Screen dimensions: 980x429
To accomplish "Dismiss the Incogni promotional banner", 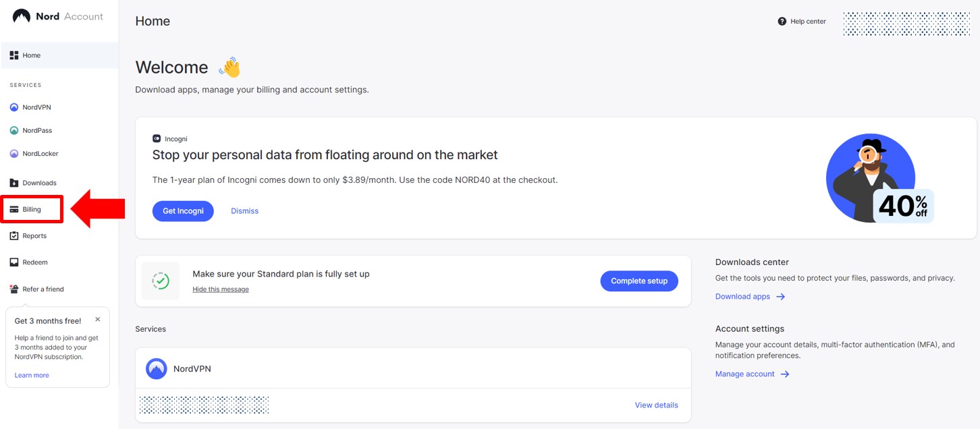I will 244,210.
